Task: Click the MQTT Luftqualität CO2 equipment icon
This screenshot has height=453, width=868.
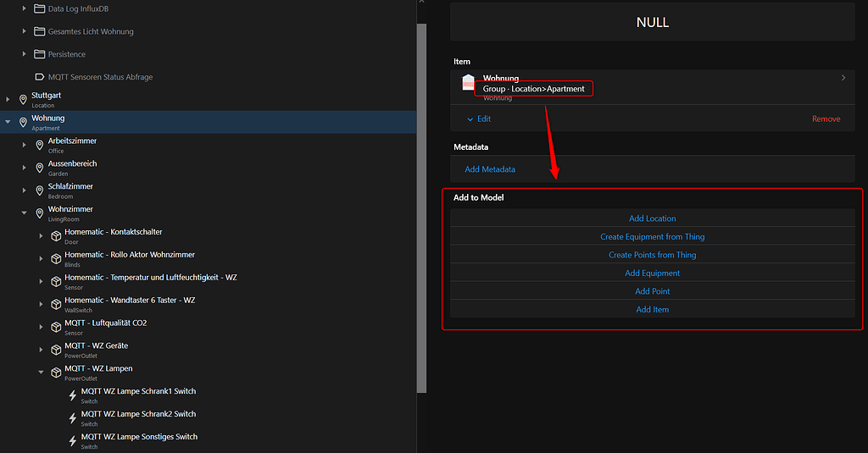Action: tap(56, 328)
